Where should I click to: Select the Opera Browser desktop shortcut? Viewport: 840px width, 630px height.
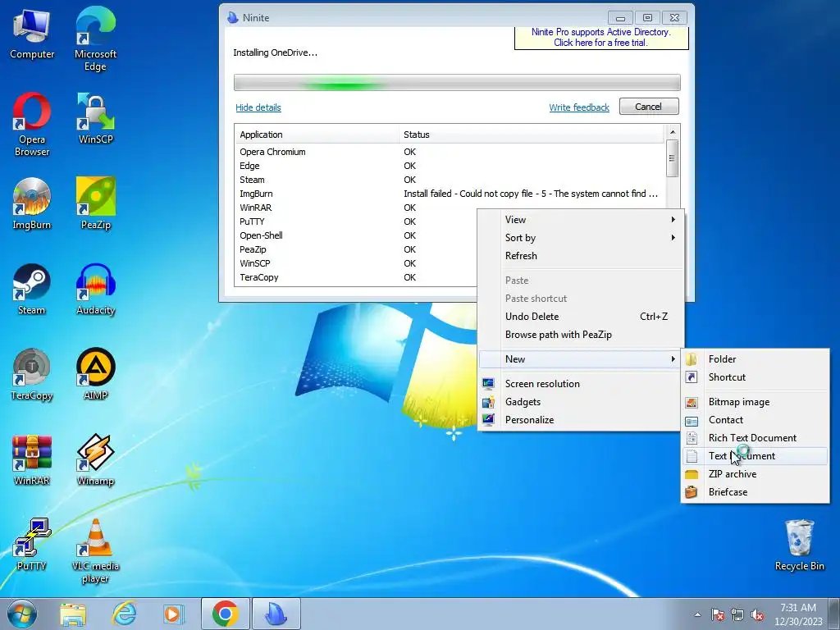pyautogui.click(x=32, y=125)
